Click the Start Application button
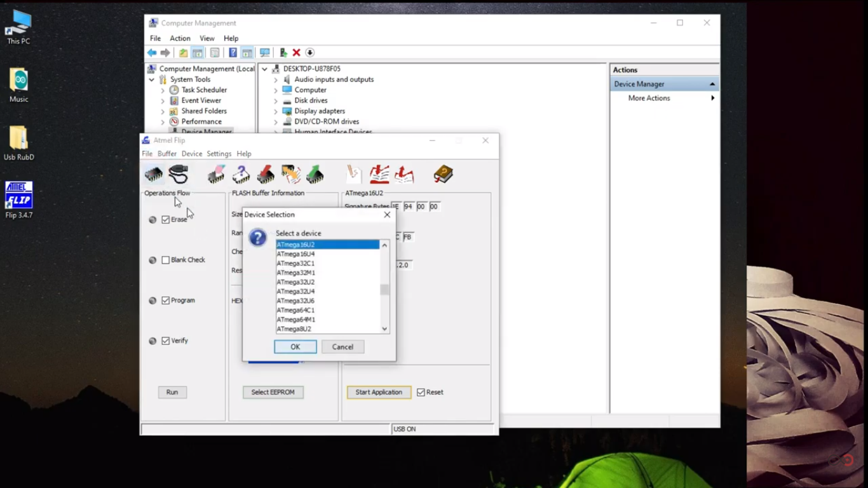The width and height of the screenshot is (868, 488). coord(379,393)
